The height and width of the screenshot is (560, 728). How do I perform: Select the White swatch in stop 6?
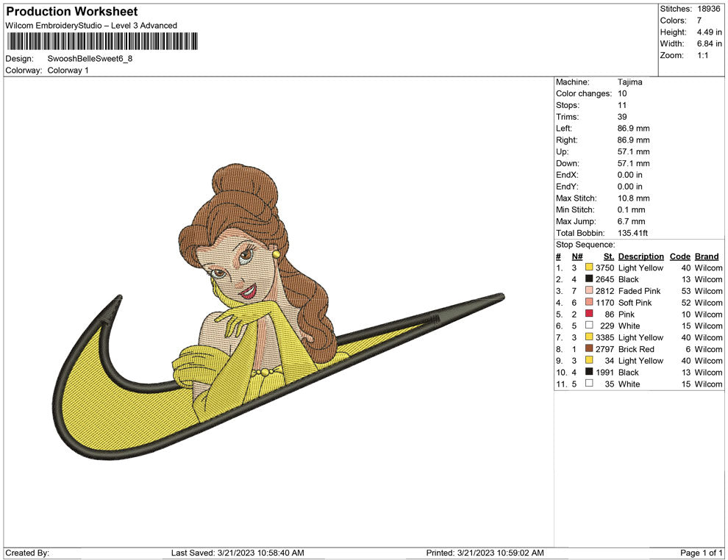coord(589,326)
